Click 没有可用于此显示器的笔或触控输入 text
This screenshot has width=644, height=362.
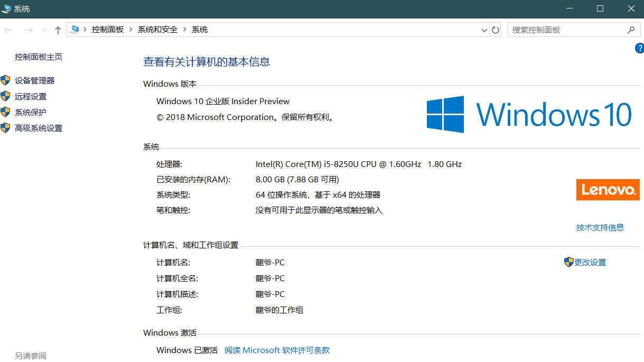319,210
